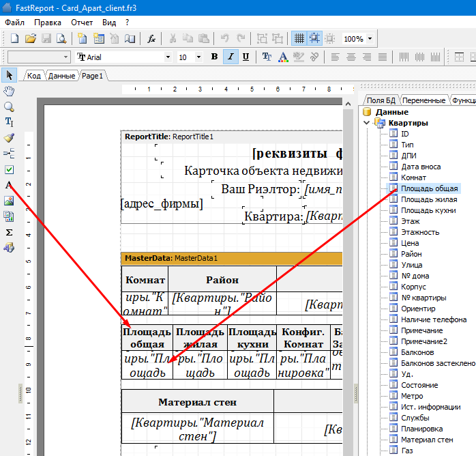Switch to the Переменные tab
The width and height of the screenshot is (476, 456).
point(424,100)
